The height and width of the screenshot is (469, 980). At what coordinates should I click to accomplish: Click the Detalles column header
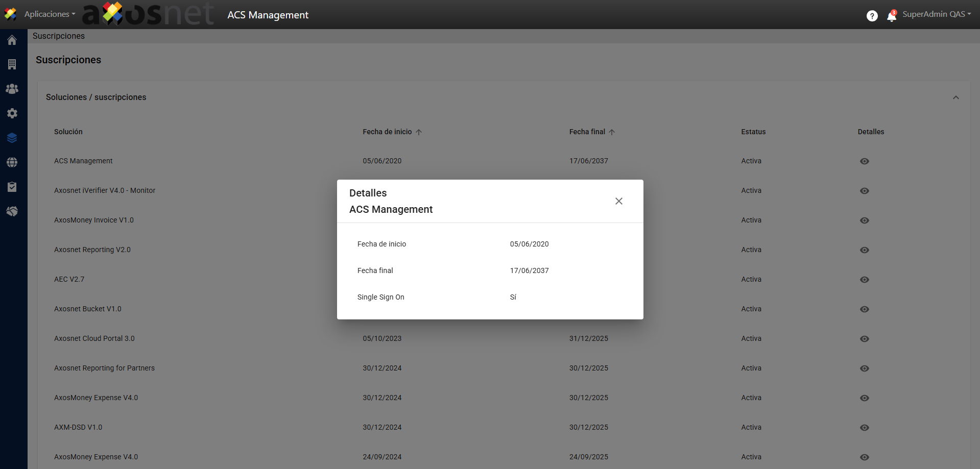point(871,132)
